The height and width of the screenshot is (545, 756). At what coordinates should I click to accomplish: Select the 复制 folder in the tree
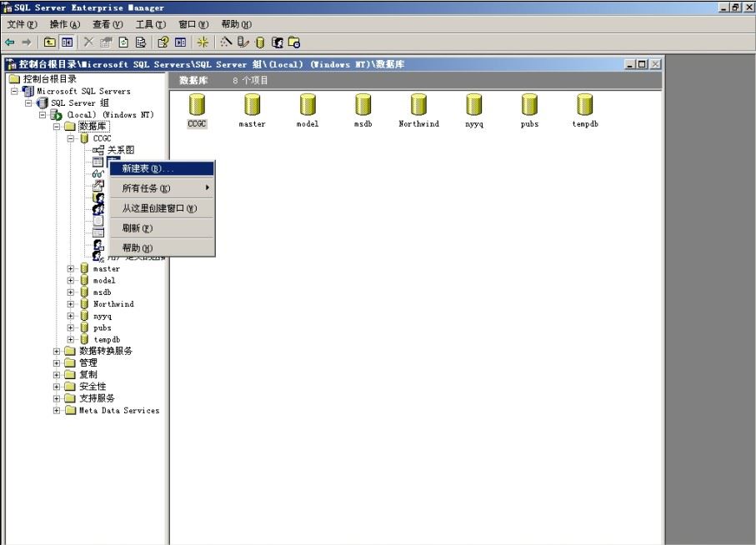pos(88,374)
